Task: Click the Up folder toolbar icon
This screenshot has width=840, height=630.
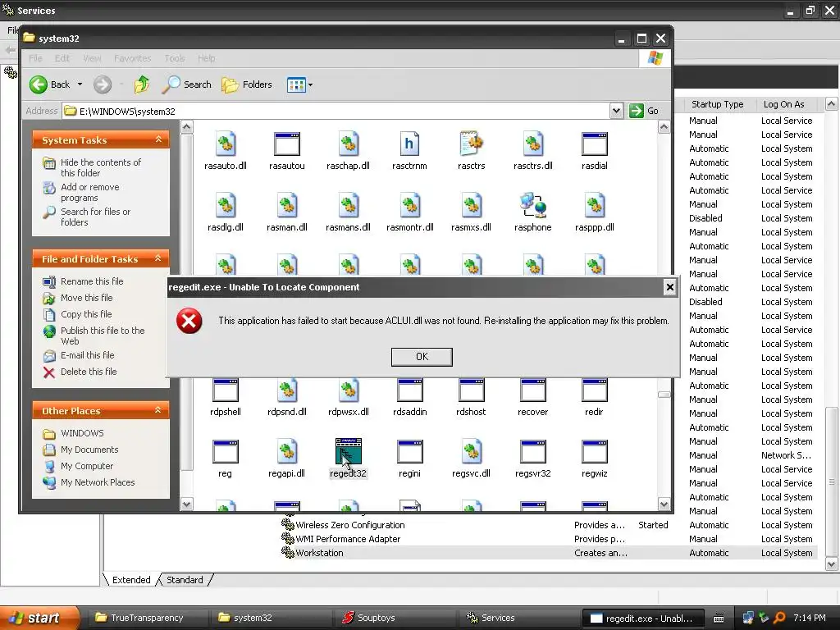Action: click(x=142, y=84)
